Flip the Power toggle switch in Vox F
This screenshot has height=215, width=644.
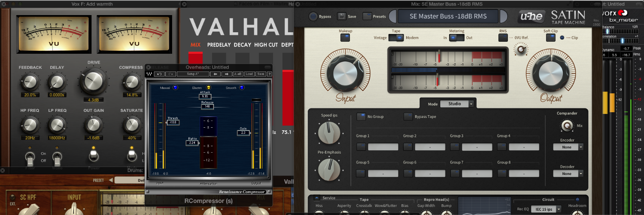click(93, 154)
